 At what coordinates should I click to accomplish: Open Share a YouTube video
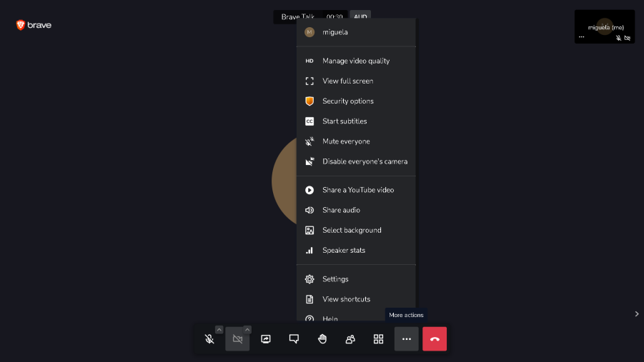point(356,190)
